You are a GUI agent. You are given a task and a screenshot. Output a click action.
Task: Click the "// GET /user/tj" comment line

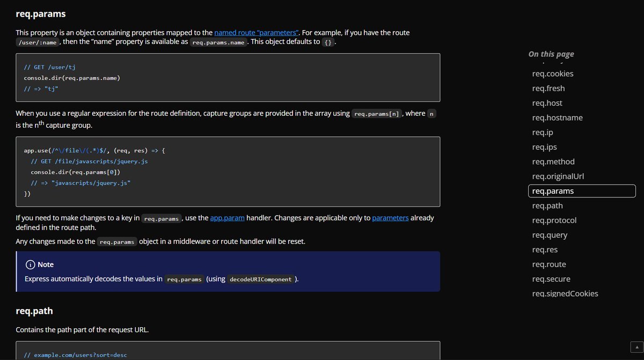[x=49, y=67]
